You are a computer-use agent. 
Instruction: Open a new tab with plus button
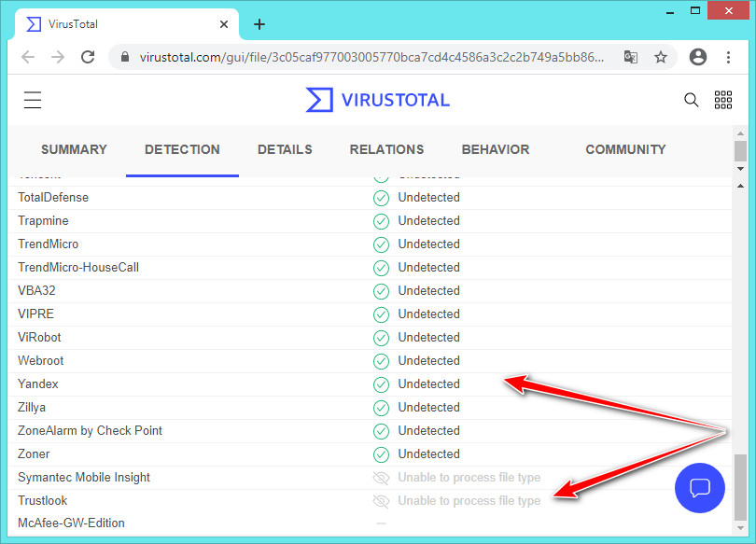pyautogui.click(x=259, y=24)
